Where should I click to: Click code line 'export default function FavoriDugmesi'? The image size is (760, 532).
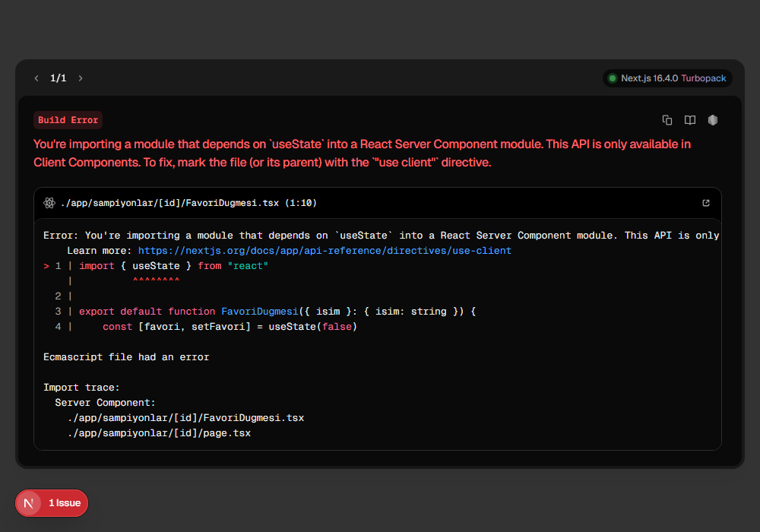(x=277, y=312)
